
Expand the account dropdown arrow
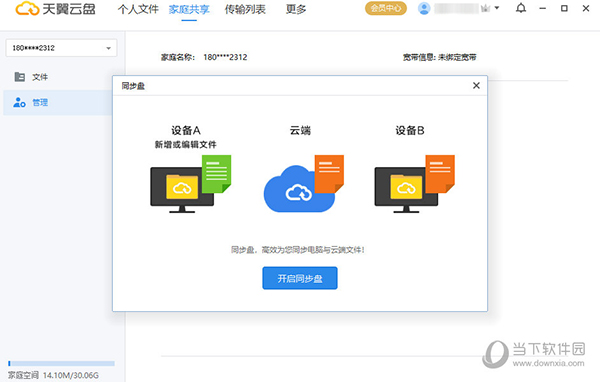click(x=497, y=8)
